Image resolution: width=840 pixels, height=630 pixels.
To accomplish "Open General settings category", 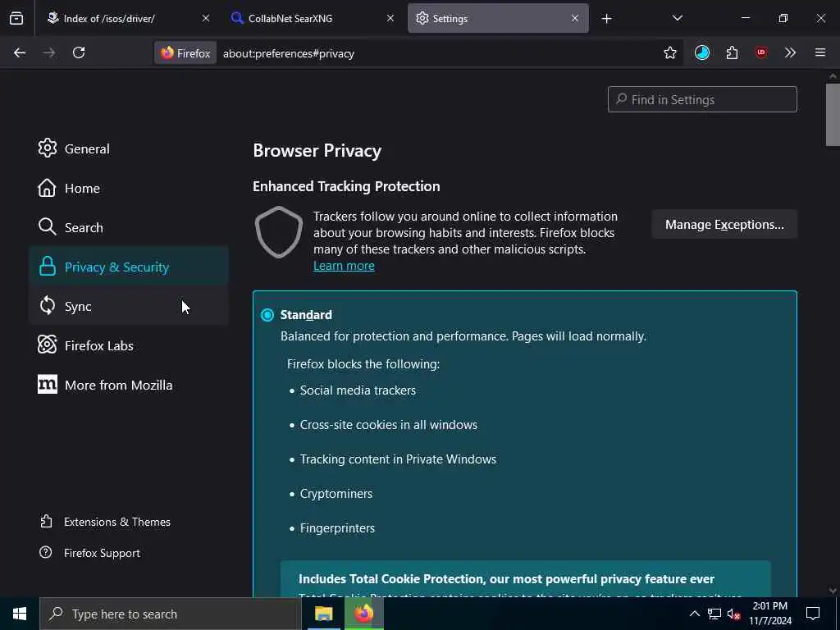I will tap(129, 148).
